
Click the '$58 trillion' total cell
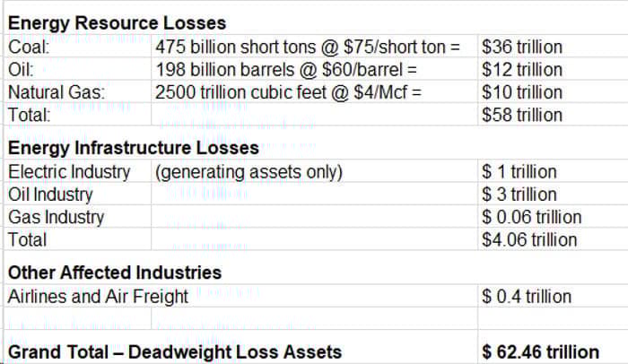[522, 114]
